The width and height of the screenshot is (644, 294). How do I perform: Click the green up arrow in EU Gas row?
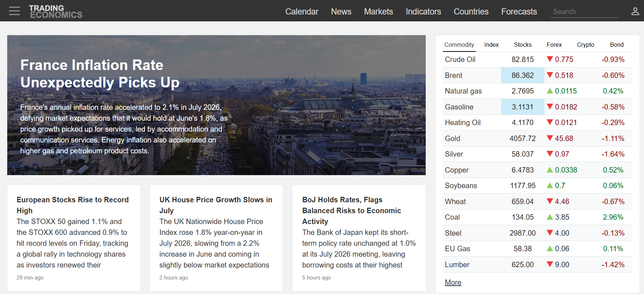tap(550, 248)
